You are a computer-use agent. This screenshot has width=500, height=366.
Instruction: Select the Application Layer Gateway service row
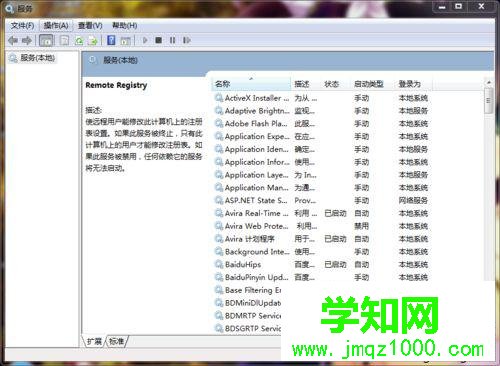pos(322,175)
